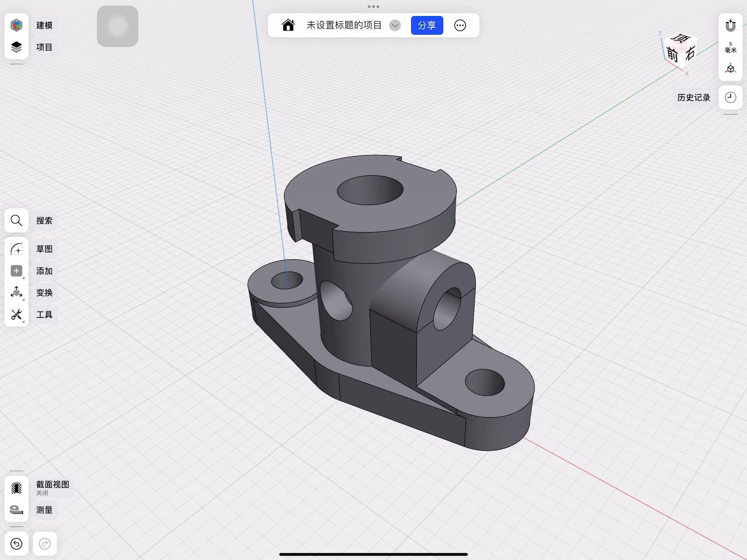Image resolution: width=747 pixels, height=560 pixels.
Task: Toggle 截面视图 section view on
Action: [x=16, y=487]
